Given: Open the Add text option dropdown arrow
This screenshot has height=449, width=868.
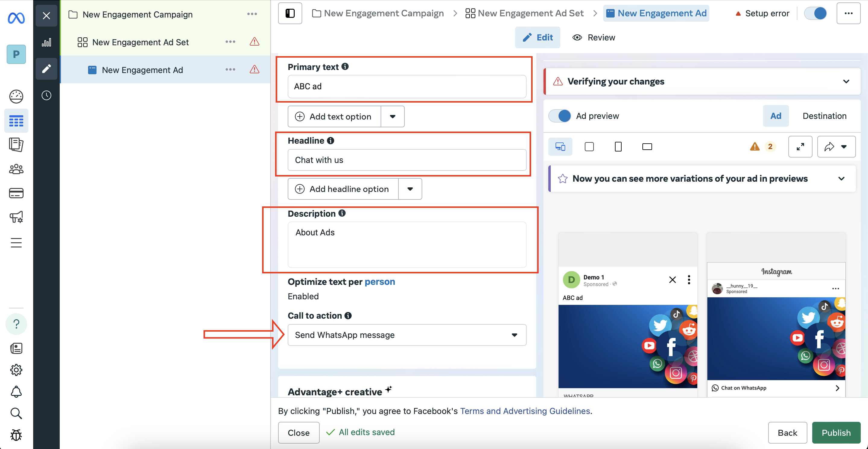Looking at the screenshot, I should pyautogui.click(x=393, y=117).
